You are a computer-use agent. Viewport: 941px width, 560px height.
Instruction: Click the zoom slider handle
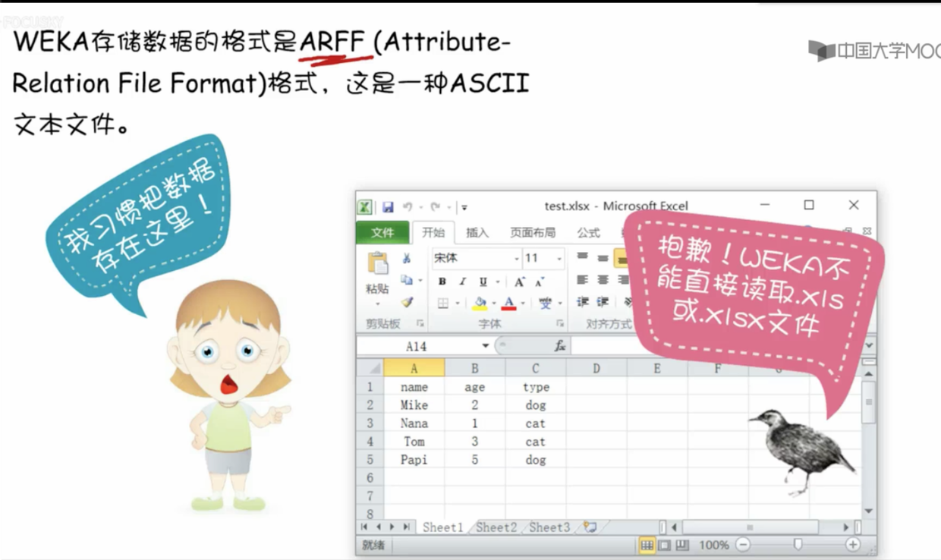pos(798,545)
